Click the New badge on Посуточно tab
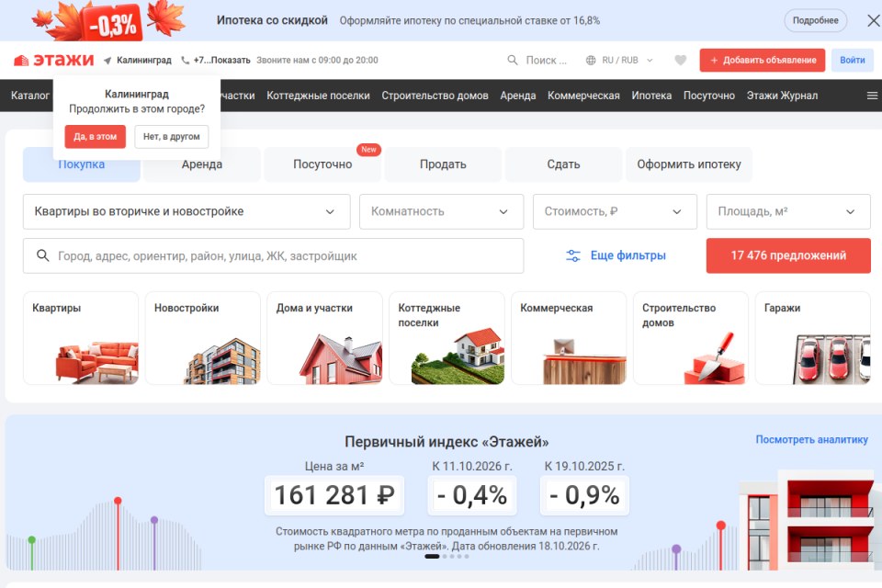This screenshot has height=588, width=882. [368, 150]
